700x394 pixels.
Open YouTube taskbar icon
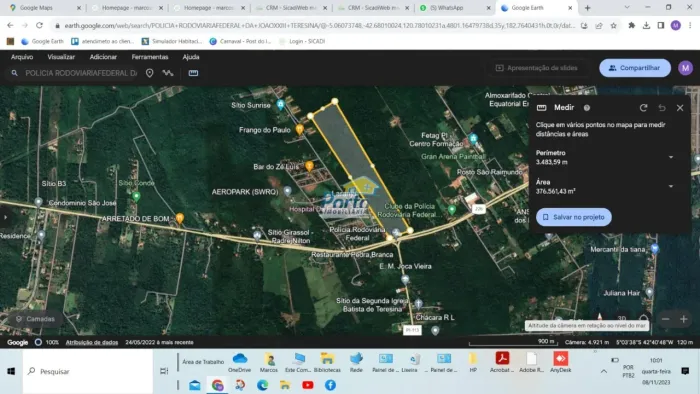click(x=308, y=385)
